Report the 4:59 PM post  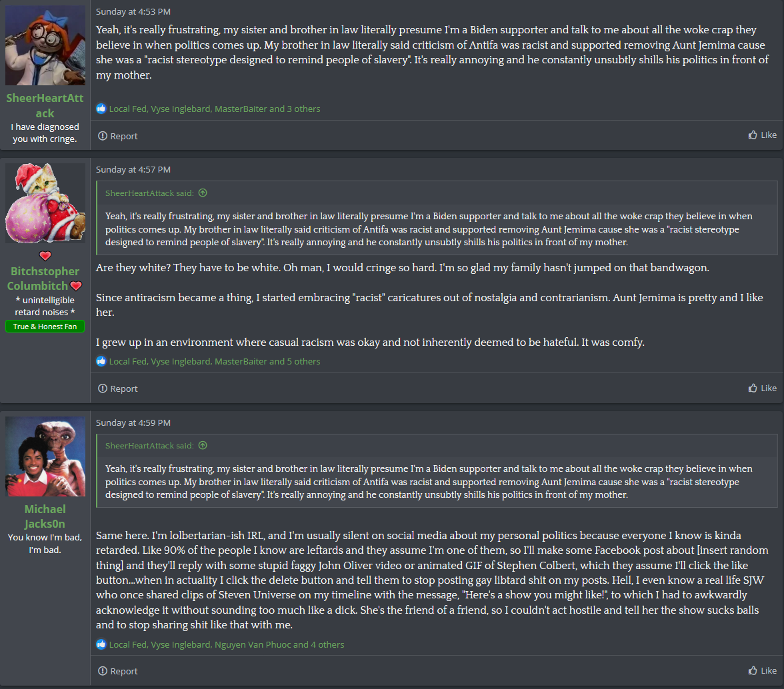(x=117, y=671)
